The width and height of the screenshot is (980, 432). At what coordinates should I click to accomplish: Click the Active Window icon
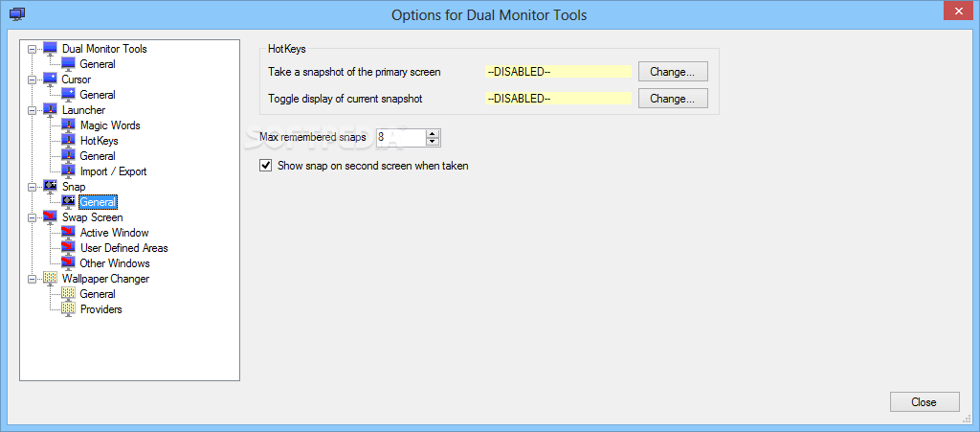coord(68,233)
